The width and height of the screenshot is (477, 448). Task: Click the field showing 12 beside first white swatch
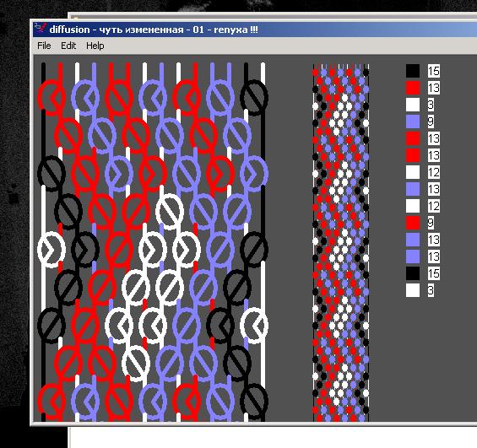[433, 172]
